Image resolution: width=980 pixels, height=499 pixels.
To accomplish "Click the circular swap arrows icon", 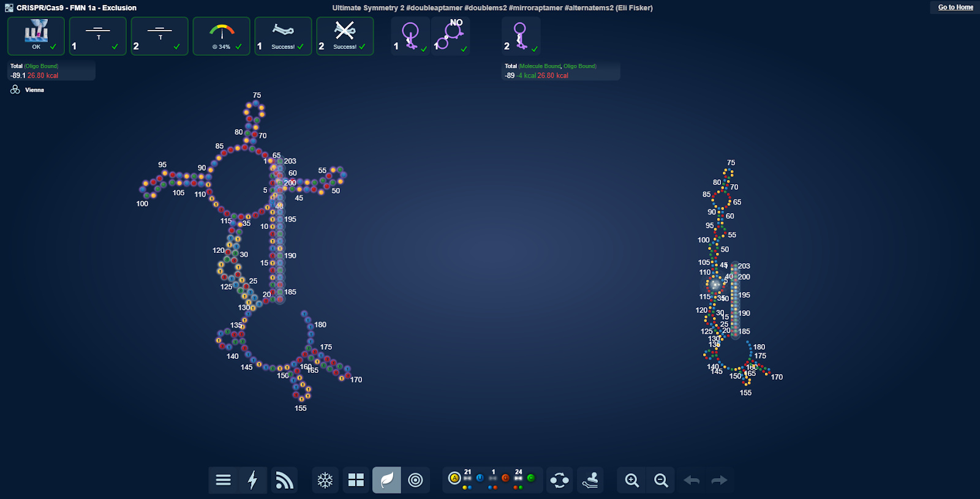I will point(559,480).
